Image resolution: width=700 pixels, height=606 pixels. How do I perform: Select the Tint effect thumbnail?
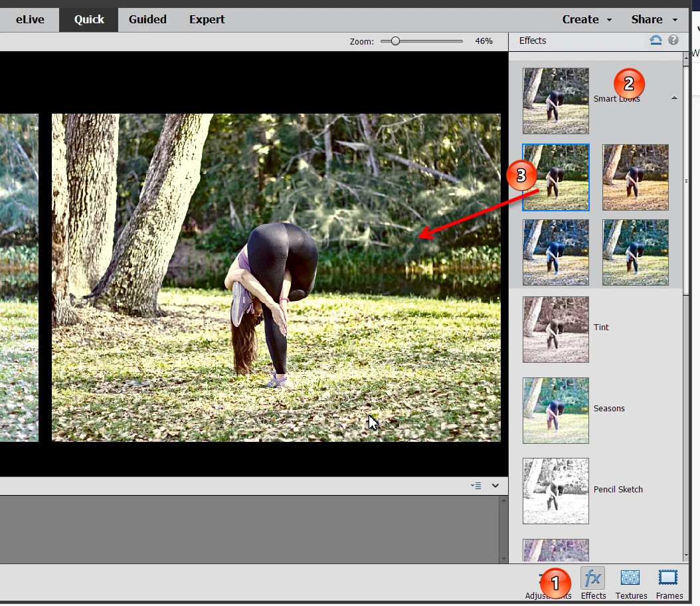click(x=556, y=330)
